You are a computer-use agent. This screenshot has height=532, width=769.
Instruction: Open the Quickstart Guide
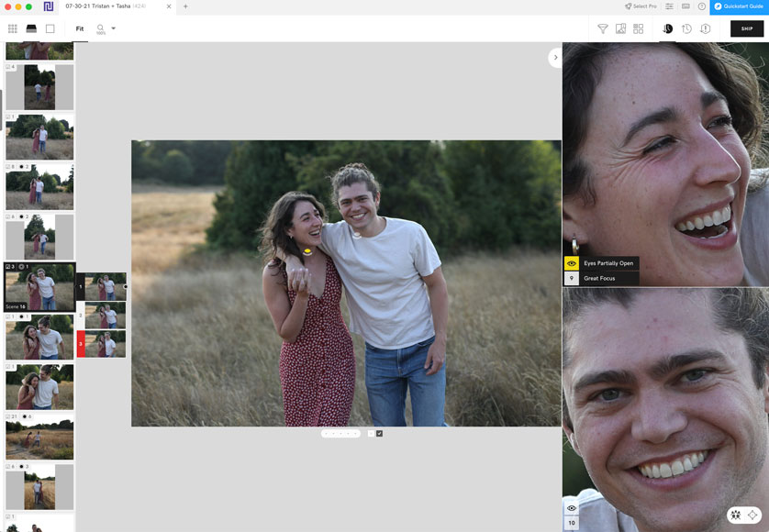click(739, 6)
